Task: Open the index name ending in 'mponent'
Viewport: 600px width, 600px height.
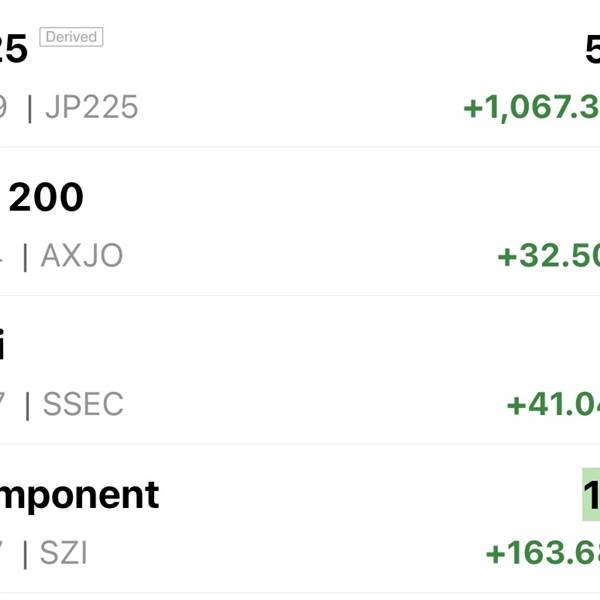Action: (x=80, y=495)
